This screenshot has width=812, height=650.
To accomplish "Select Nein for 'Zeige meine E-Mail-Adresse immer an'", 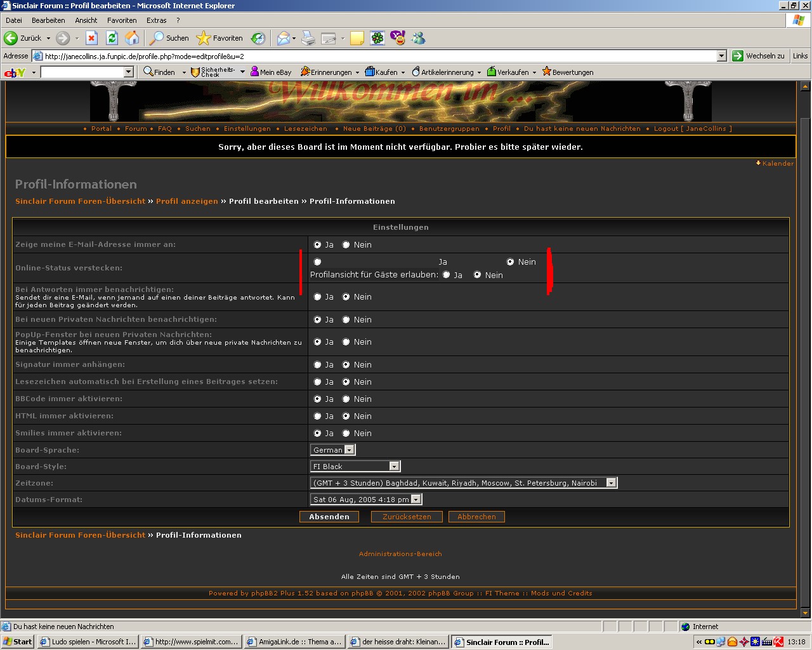I will pyautogui.click(x=346, y=245).
